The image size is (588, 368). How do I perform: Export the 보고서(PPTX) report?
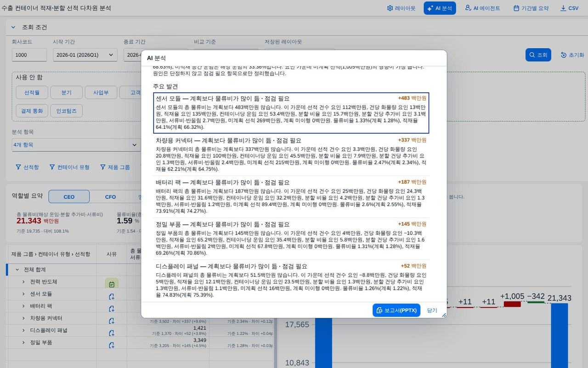click(x=396, y=310)
